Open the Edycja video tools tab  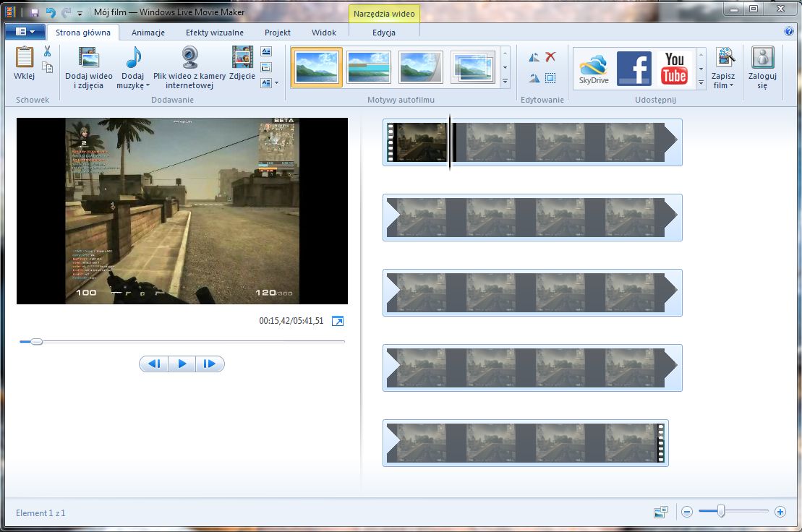383,33
